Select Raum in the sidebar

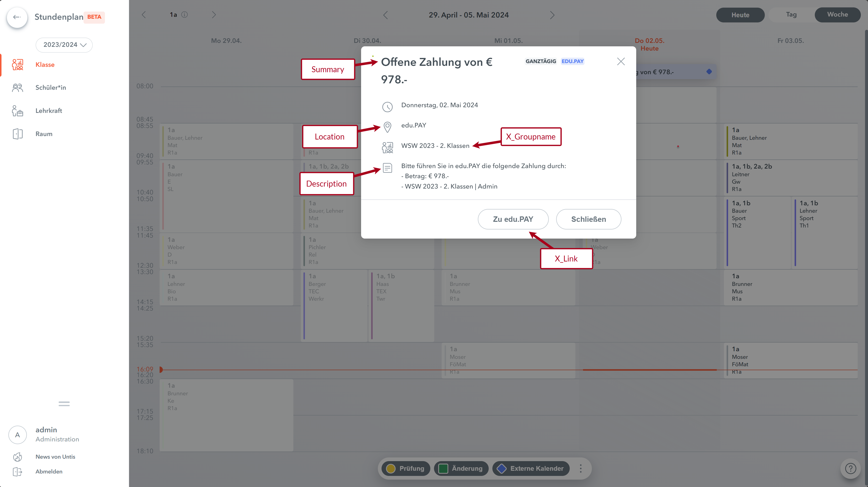(44, 134)
